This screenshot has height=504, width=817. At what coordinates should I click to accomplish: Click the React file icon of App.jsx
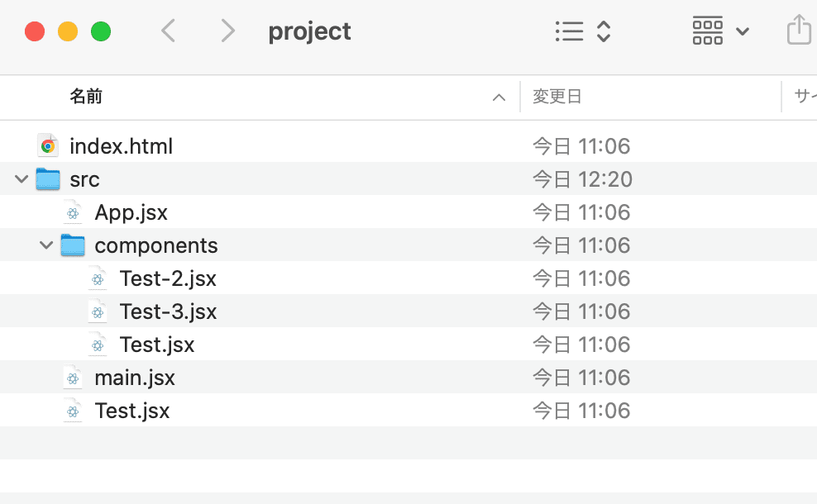pyautogui.click(x=73, y=212)
